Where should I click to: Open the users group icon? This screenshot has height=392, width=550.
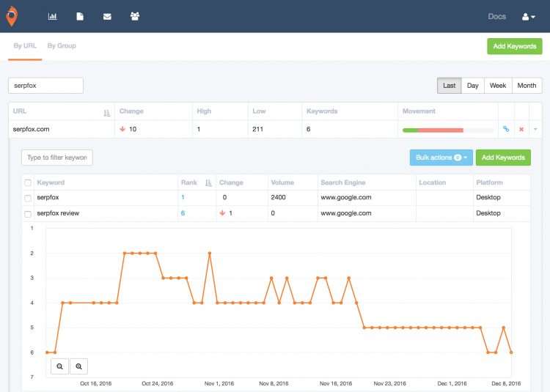tap(135, 16)
